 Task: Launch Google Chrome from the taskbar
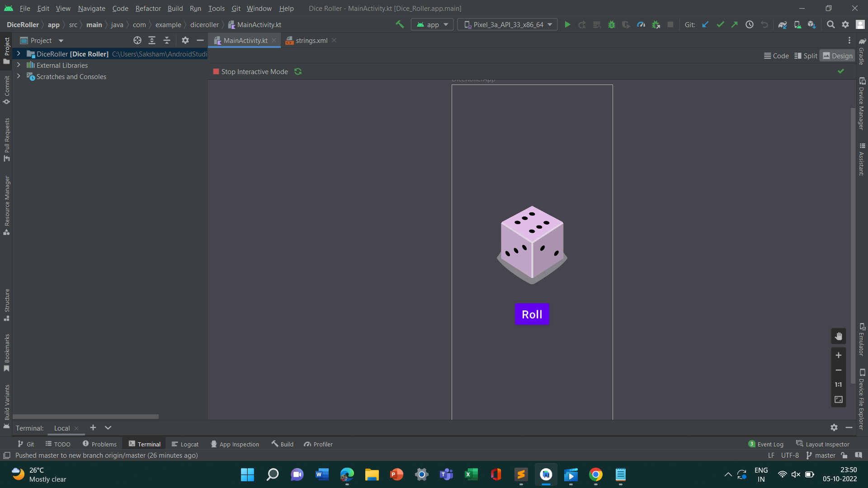click(596, 475)
